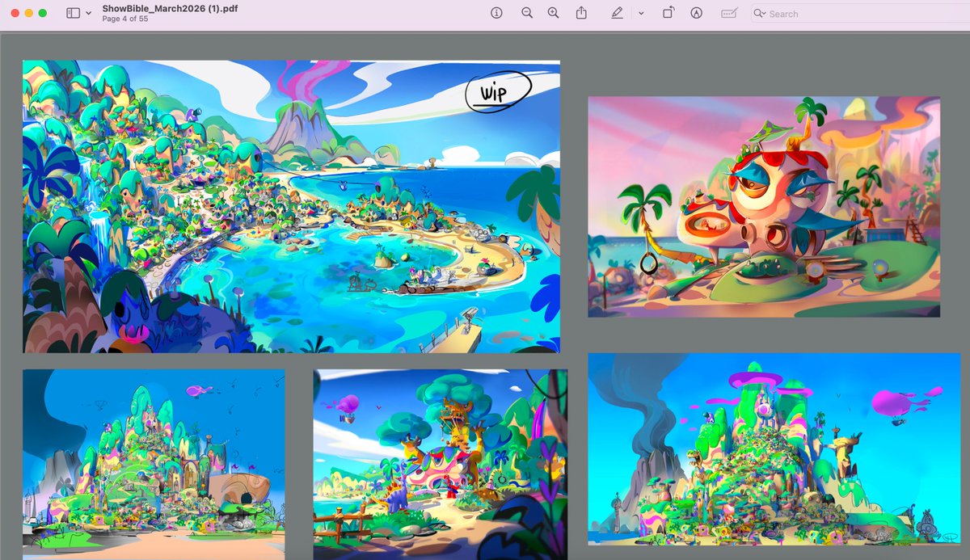Viewport: 970px width, 560px height.
Task: Open the form filling toolbar
Action: pyautogui.click(x=729, y=13)
